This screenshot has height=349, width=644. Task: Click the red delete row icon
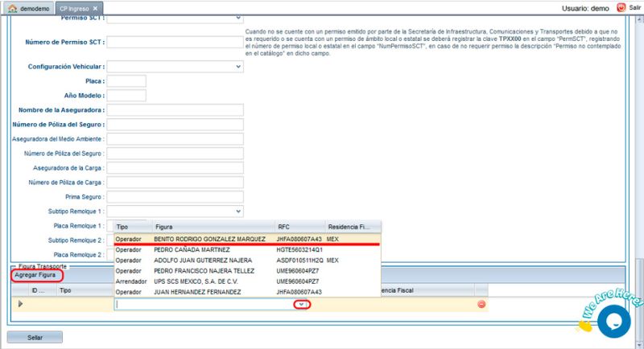(481, 304)
